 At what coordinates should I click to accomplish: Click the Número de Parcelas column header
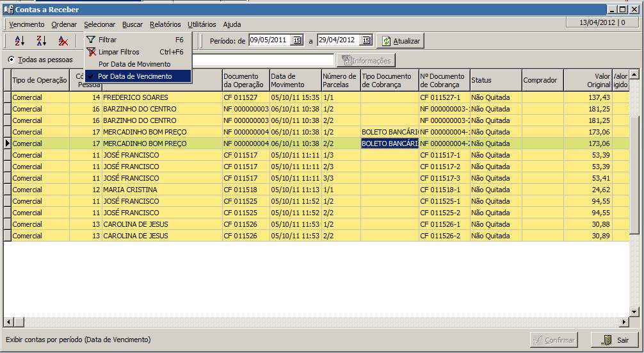[341, 80]
